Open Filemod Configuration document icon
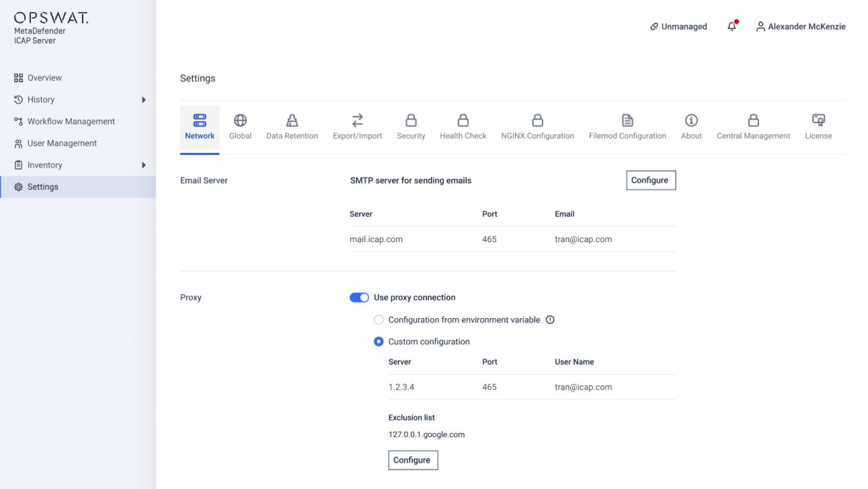This screenshot has height=489, width=868. [627, 121]
